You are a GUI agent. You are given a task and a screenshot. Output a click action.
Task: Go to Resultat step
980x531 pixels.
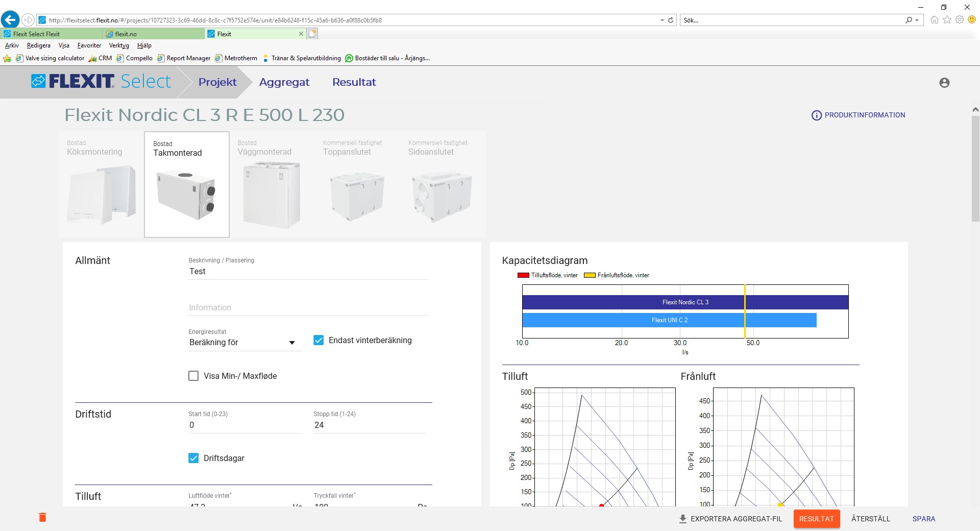tap(354, 82)
